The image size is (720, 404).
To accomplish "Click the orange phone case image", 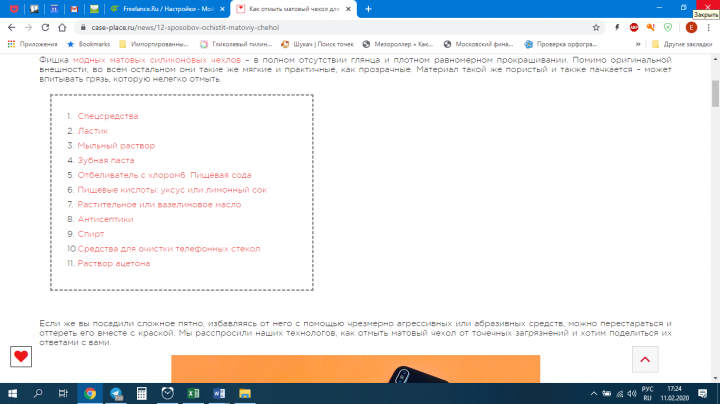I will (x=355, y=369).
